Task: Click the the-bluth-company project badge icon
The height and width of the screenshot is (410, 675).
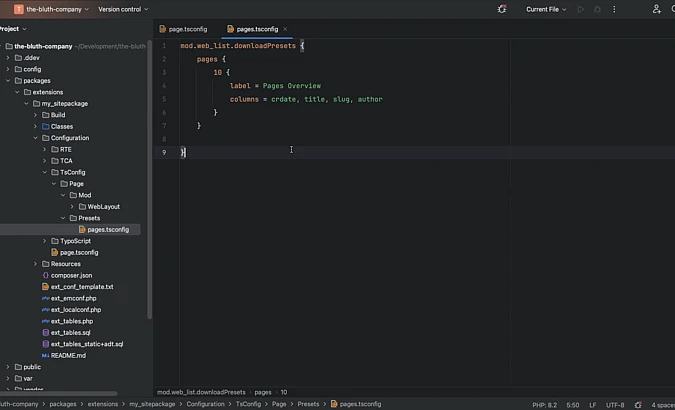Action: (18, 9)
